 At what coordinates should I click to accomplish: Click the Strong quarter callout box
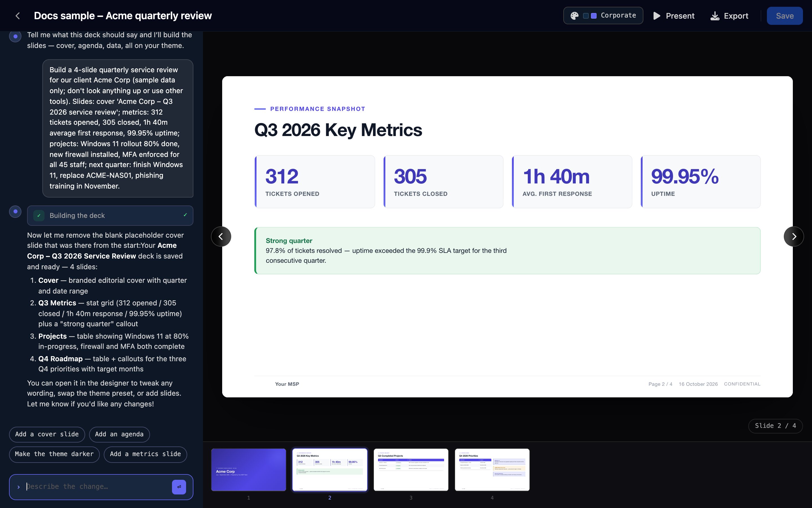[507, 251]
